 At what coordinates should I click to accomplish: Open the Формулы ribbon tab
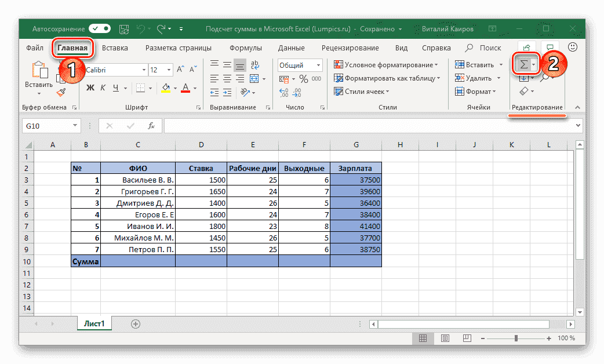click(x=245, y=48)
